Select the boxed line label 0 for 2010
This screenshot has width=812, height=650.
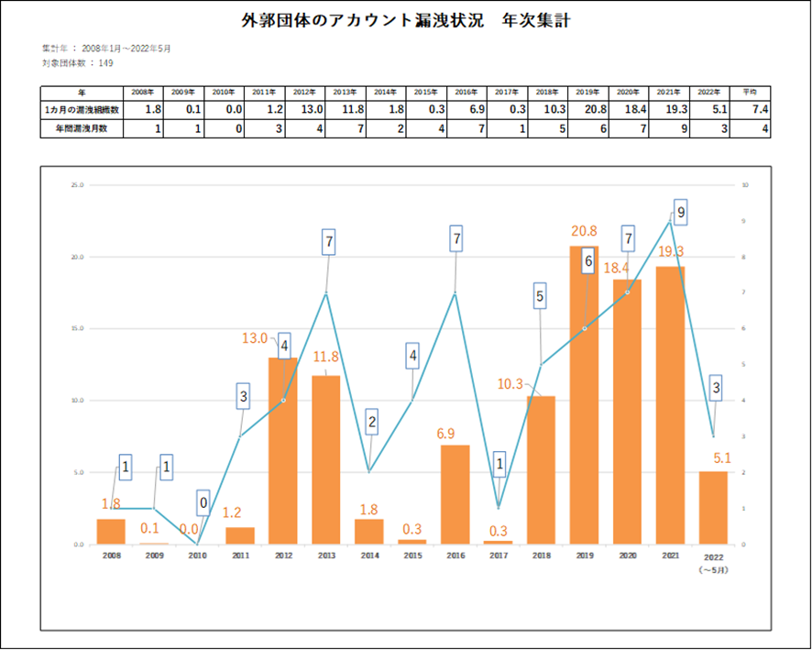pyautogui.click(x=203, y=502)
